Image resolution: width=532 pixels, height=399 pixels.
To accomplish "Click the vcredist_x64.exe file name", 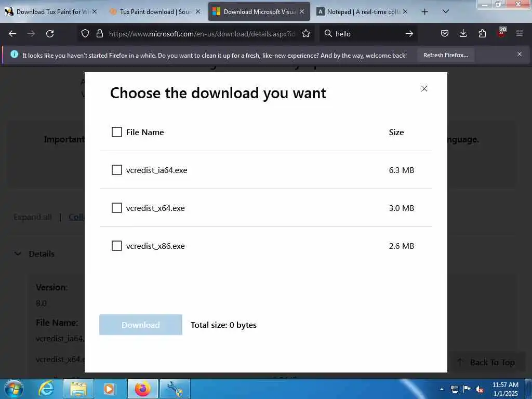I will pos(155,208).
